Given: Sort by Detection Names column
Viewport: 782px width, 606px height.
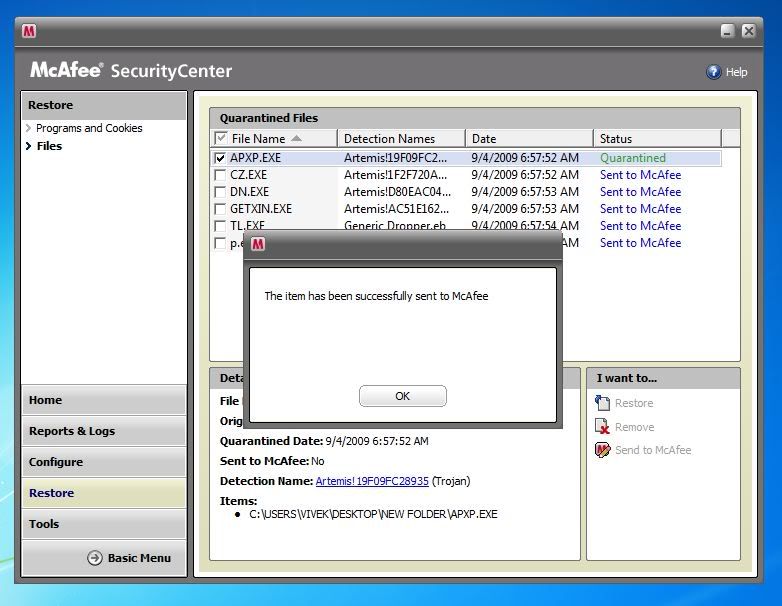Looking at the screenshot, I should click(401, 138).
